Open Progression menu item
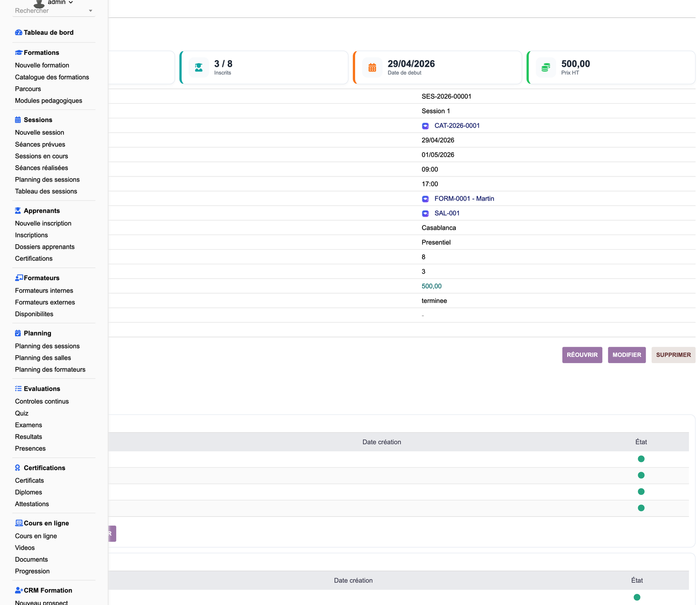 [x=32, y=571]
